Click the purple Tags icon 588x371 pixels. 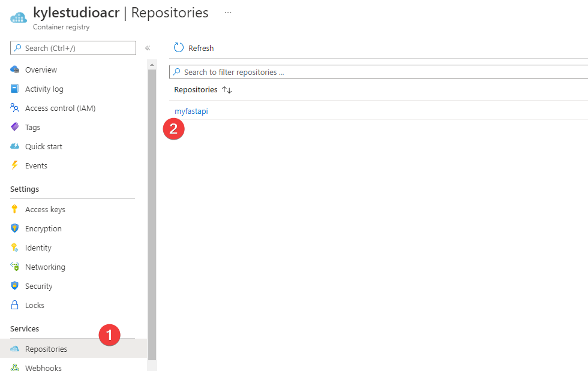click(14, 127)
